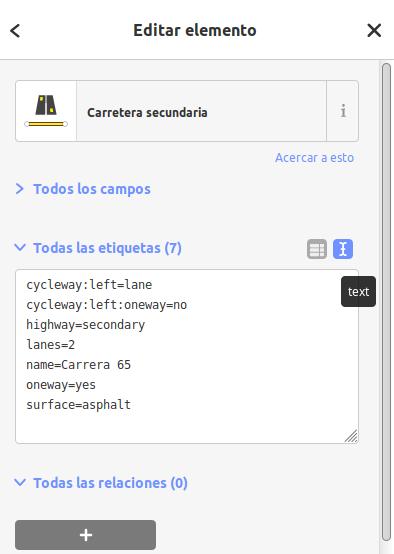The image size is (394, 554).
Task: Go back using the left arrow icon
Action: point(15,31)
